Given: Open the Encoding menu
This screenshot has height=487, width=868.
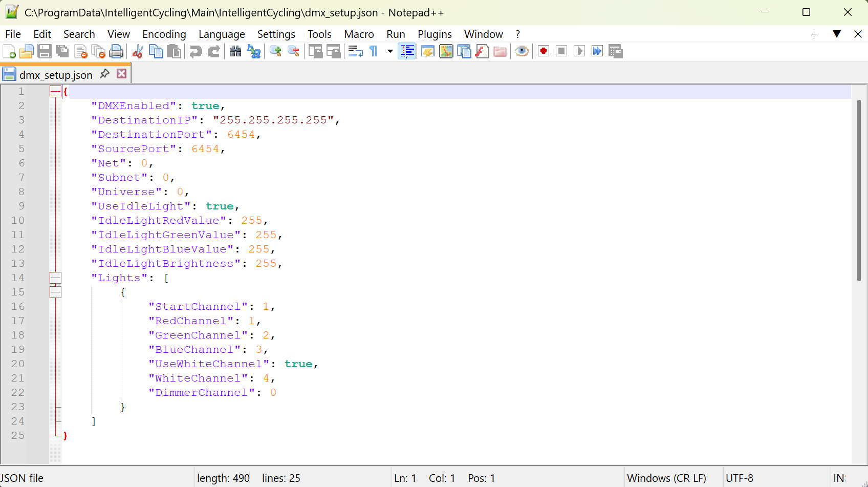Looking at the screenshot, I should (164, 34).
